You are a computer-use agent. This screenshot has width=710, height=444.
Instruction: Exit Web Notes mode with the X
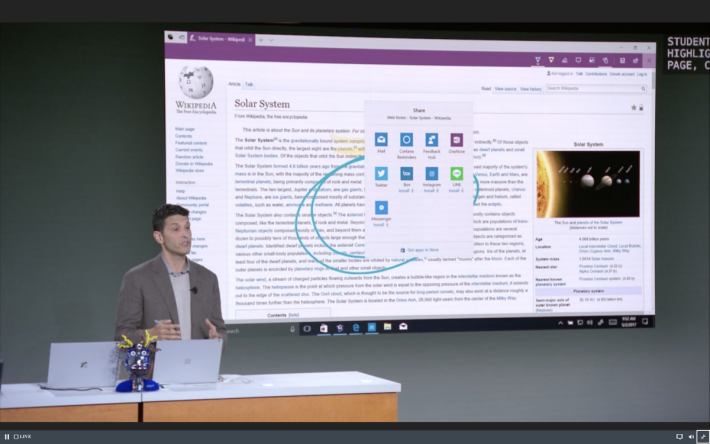point(649,60)
